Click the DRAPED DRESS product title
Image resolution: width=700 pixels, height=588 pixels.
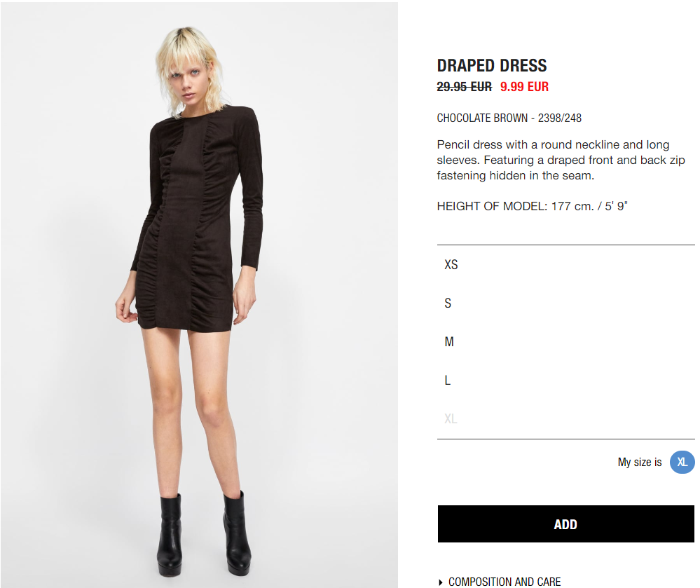491,66
